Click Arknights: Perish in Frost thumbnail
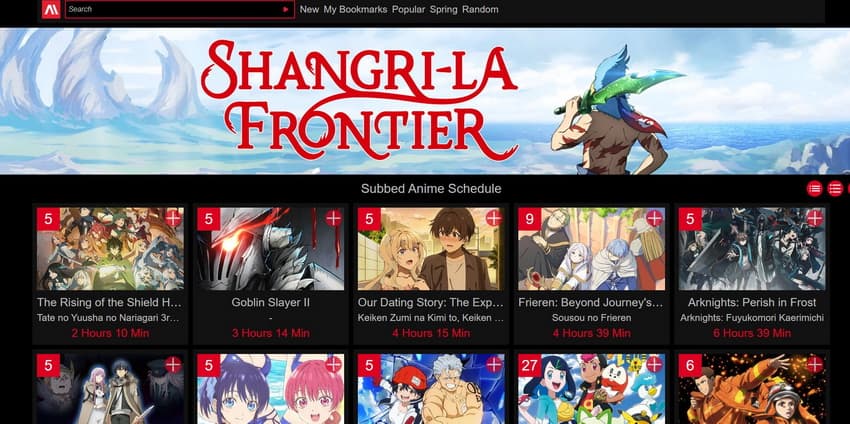 (752, 249)
